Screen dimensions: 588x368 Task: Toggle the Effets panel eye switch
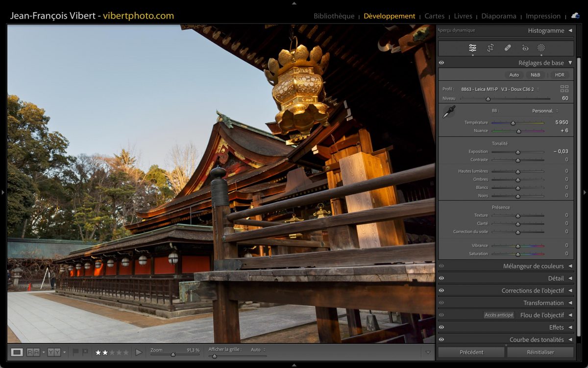[x=441, y=327]
